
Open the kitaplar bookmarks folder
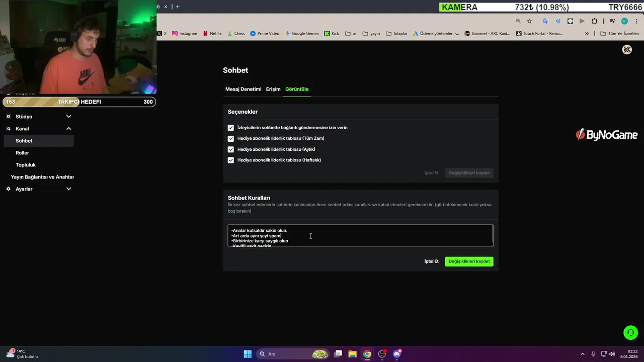click(396, 34)
